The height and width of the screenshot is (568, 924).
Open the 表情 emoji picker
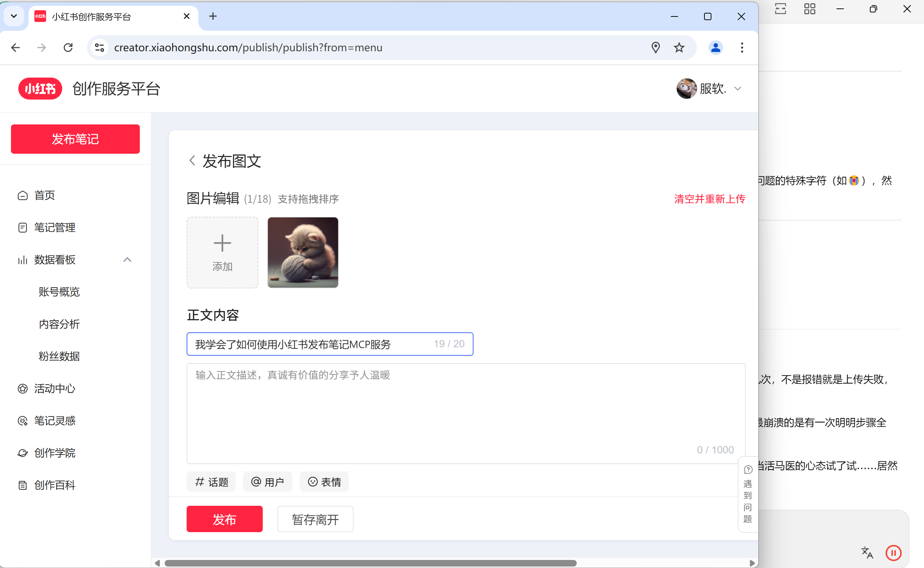(x=324, y=482)
